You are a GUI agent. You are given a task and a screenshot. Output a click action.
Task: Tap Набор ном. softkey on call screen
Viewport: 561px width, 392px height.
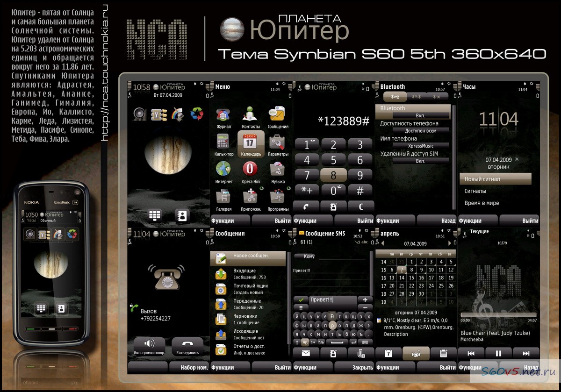pyautogui.click(x=189, y=367)
